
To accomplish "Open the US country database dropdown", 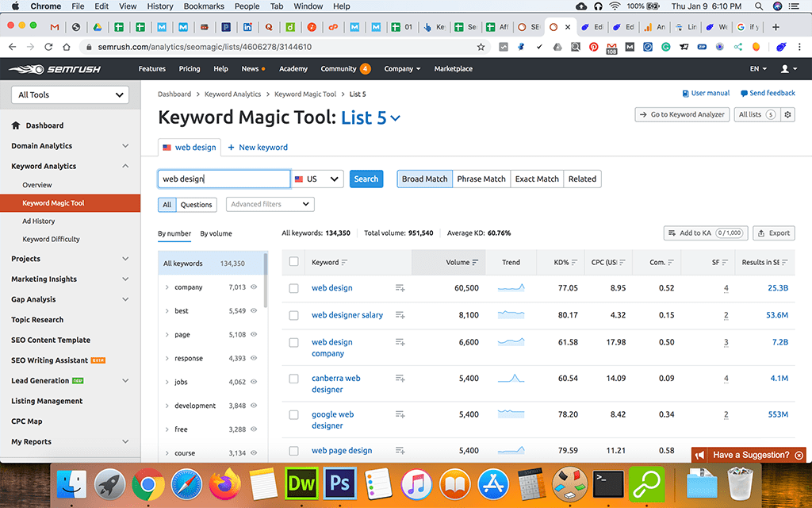I will (x=317, y=179).
